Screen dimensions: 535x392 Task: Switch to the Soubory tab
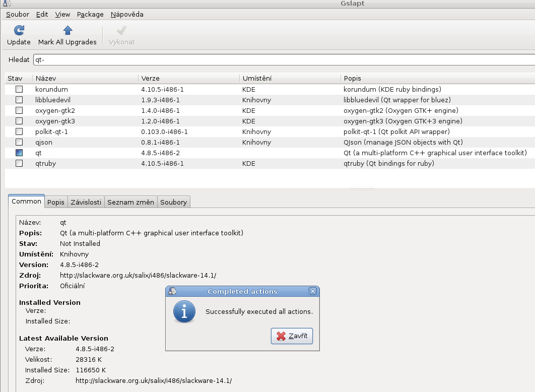click(173, 202)
